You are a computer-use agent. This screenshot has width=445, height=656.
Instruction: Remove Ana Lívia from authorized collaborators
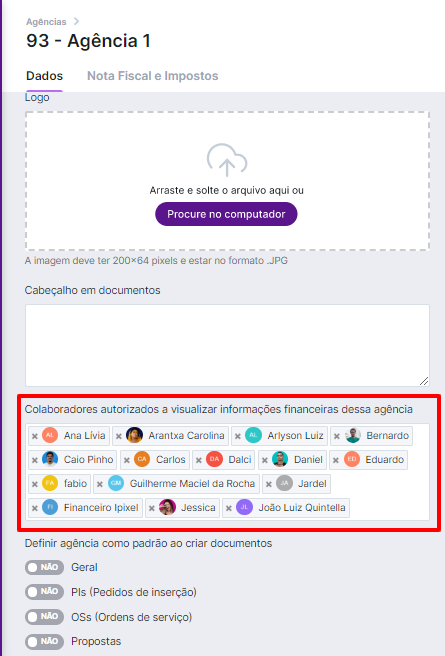[x=35, y=436]
